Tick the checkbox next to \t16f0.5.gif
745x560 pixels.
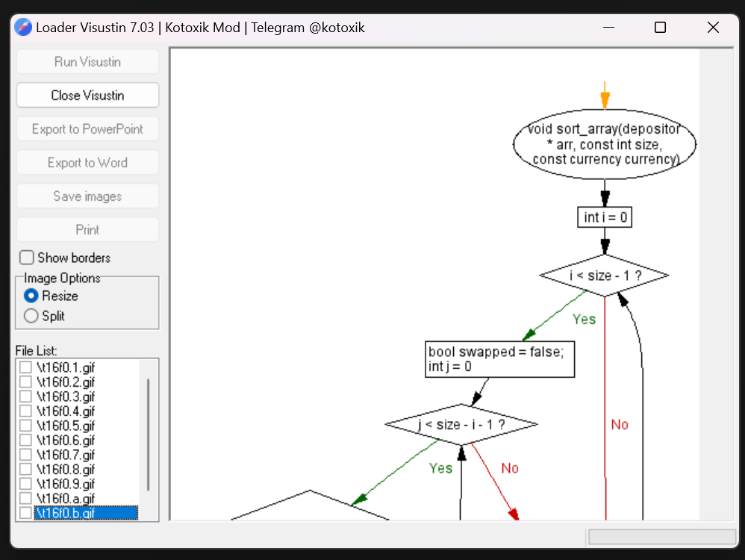[x=25, y=426]
